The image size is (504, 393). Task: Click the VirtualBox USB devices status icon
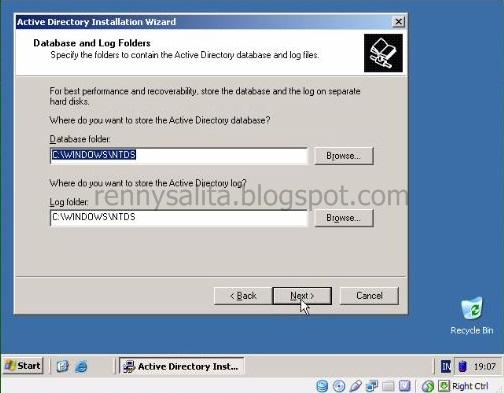point(355,386)
